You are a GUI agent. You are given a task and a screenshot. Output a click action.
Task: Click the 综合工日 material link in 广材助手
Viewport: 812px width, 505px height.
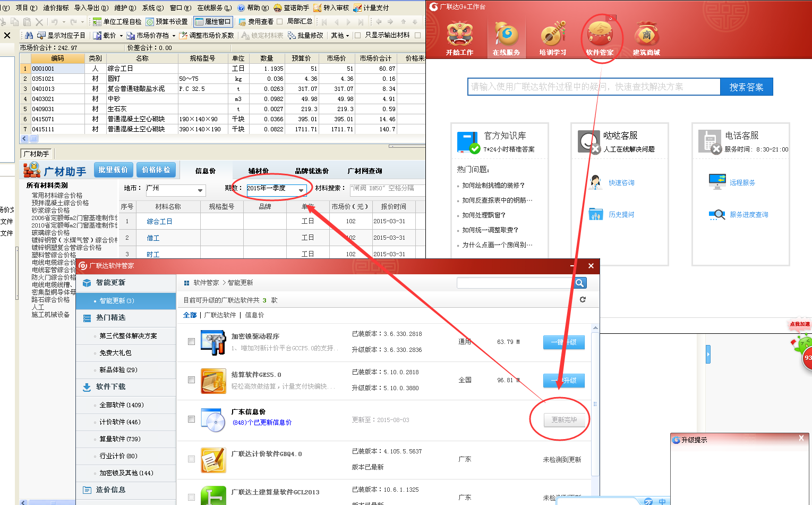[159, 221]
